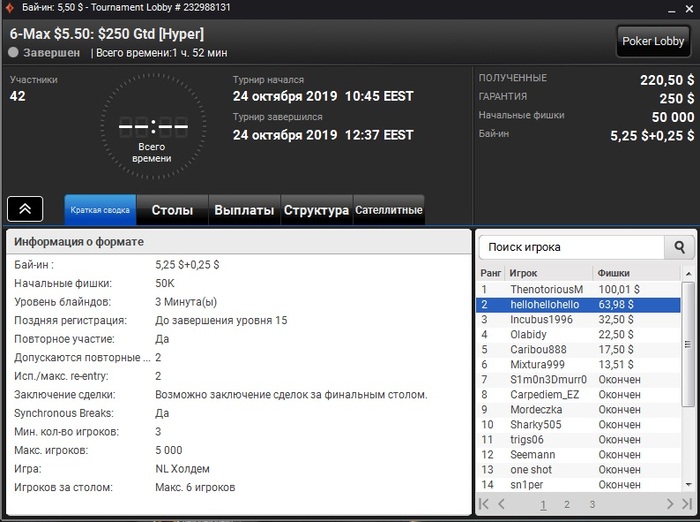Minimize the Tournament Lobby window
Image resolution: width=700 pixels, height=522 pixels.
coord(671,9)
